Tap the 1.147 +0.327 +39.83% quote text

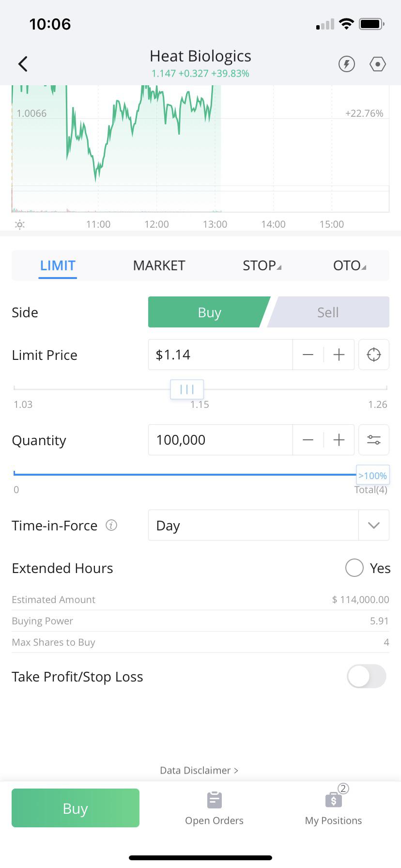click(200, 74)
